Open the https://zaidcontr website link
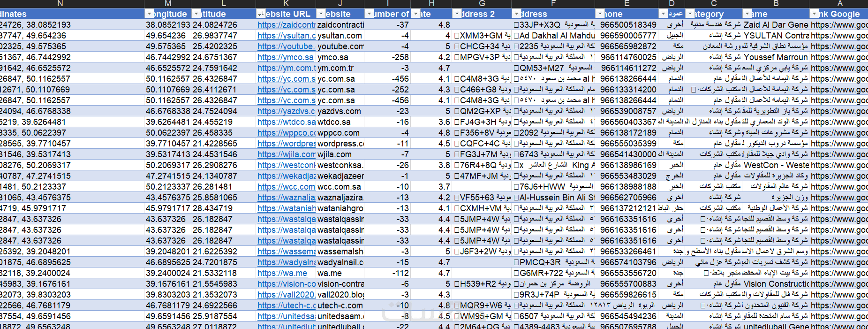This screenshot has height=329, width=868. tap(286, 24)
